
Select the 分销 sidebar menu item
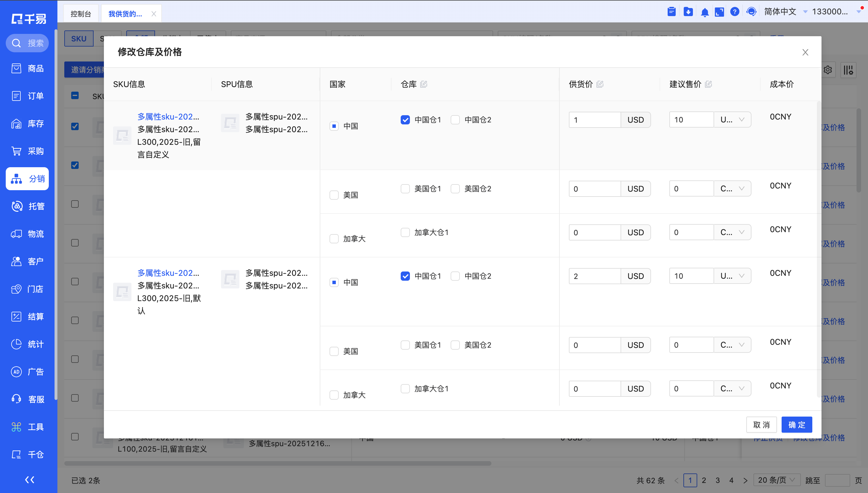pyautogui.click(x=27, y=178)
